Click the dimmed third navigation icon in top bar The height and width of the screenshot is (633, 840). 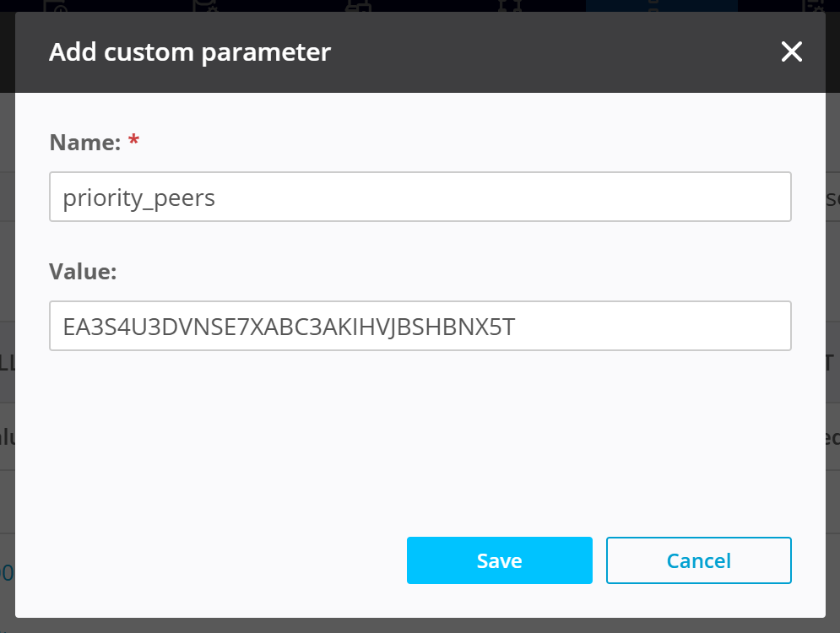click(x=358, y=5)
